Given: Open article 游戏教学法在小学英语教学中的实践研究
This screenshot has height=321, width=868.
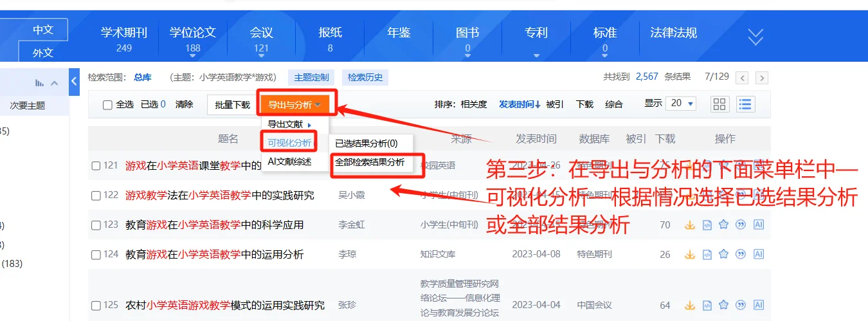Looking at the screenshot, I should point(220,195).
